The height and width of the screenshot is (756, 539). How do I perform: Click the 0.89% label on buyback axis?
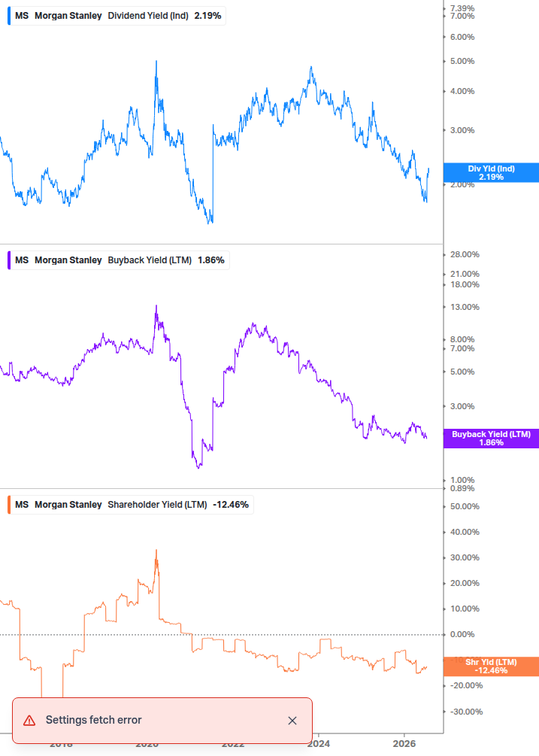coord(462,488)
